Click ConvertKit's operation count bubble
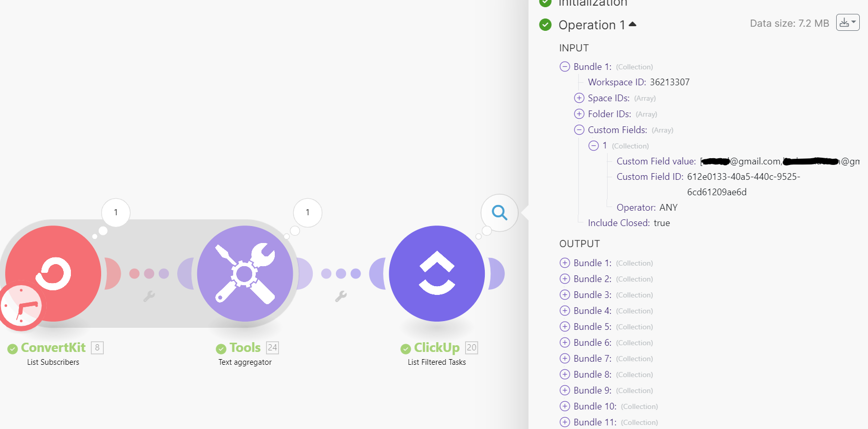This screenshot has width=868, height=429. click(x=116, y=212)
